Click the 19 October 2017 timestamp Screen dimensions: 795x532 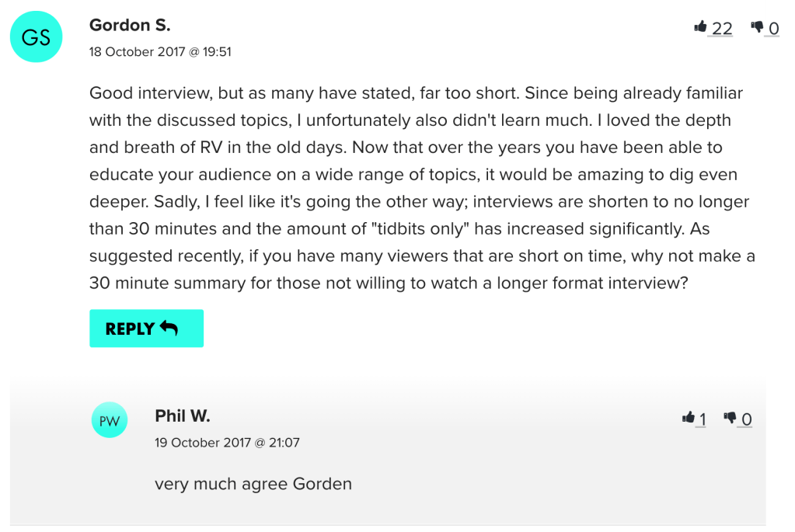pos(227,443)
